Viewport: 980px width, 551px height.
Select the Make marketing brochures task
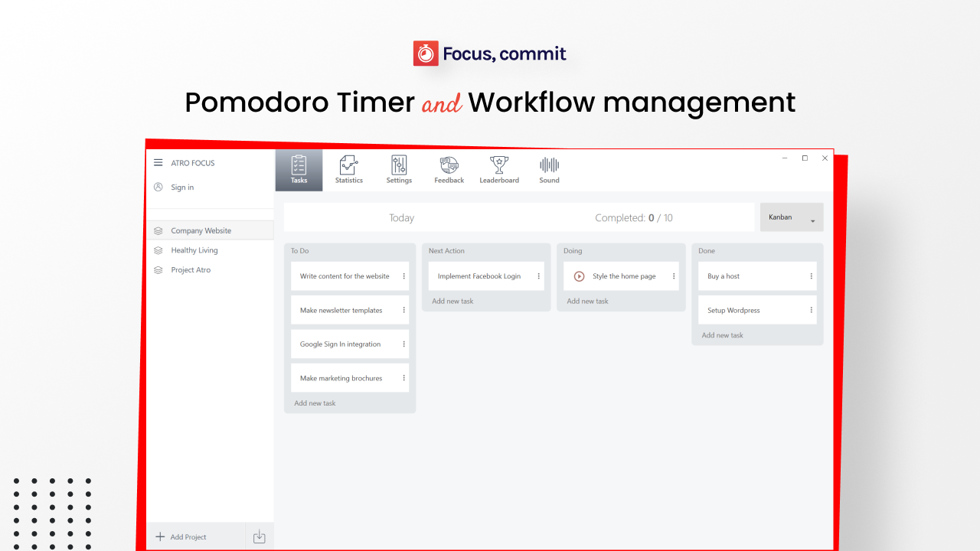pos(350,378)
